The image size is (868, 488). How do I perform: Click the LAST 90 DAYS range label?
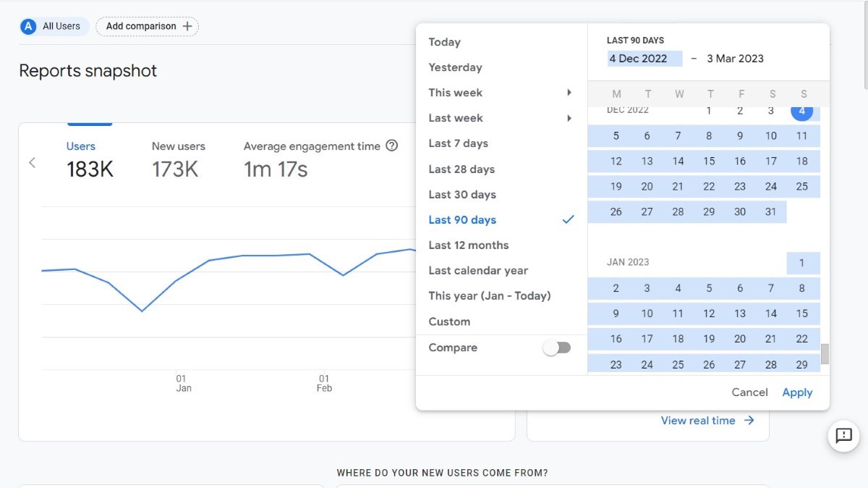click(x=635, y=41)
